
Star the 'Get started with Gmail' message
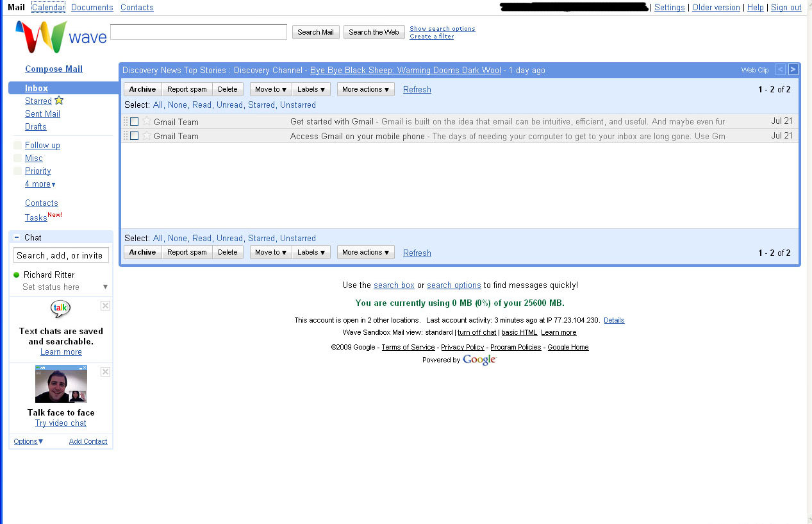[x=147, y=121]
